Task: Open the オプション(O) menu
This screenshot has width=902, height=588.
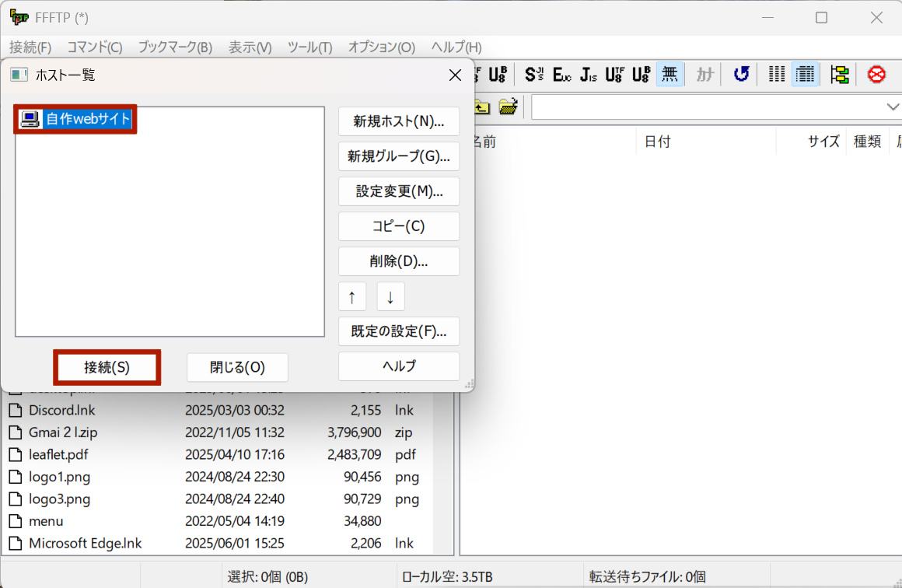Action: pyautogui.click(x=381, y=47)
